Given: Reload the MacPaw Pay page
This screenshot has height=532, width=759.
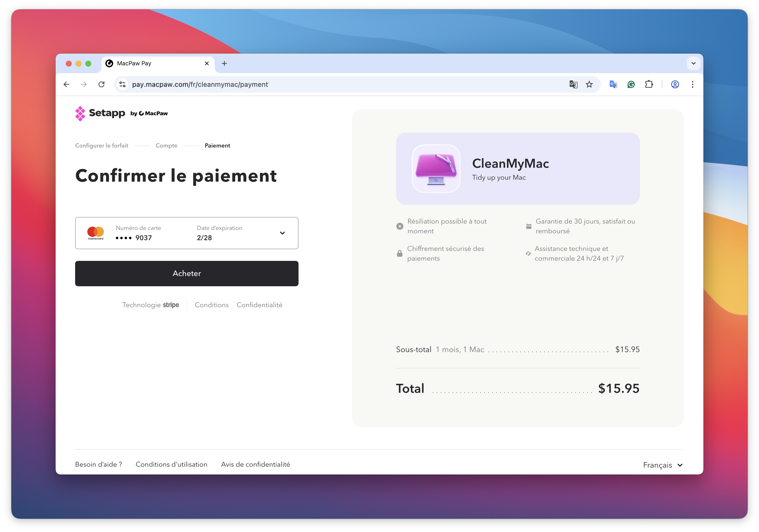Looking at the screenshot, I should [101, 84].
